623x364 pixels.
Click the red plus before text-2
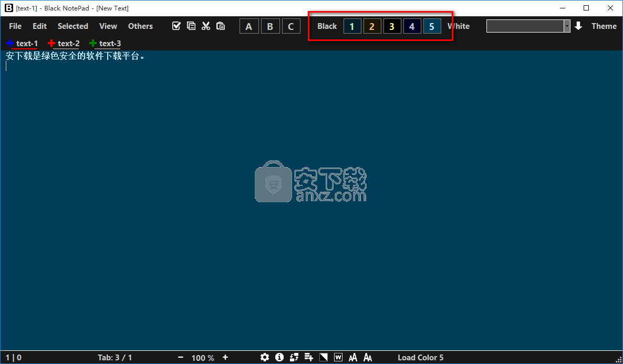[x=51, y=43]
